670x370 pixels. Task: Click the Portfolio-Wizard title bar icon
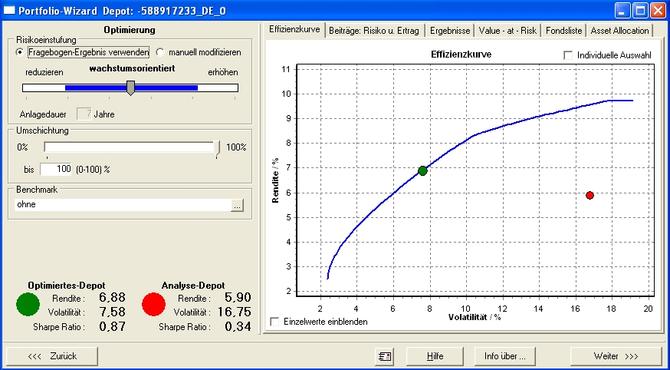[x=8, y=10]
